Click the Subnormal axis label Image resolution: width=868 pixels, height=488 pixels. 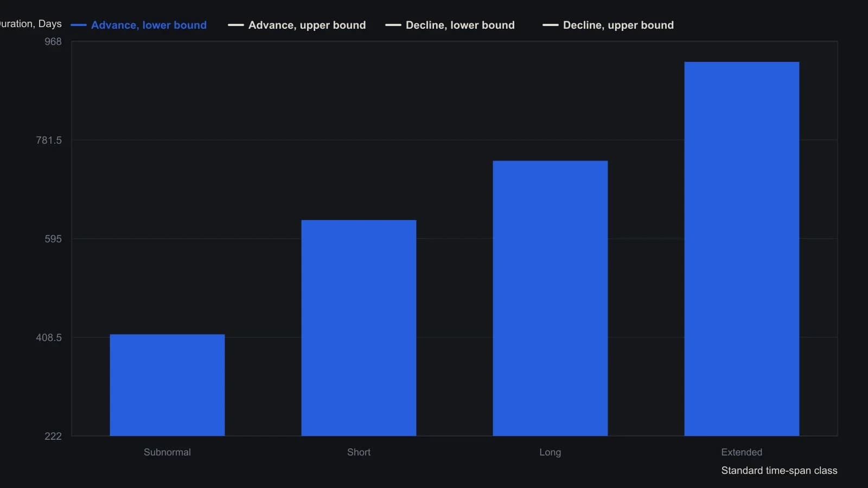coord(167,452)
